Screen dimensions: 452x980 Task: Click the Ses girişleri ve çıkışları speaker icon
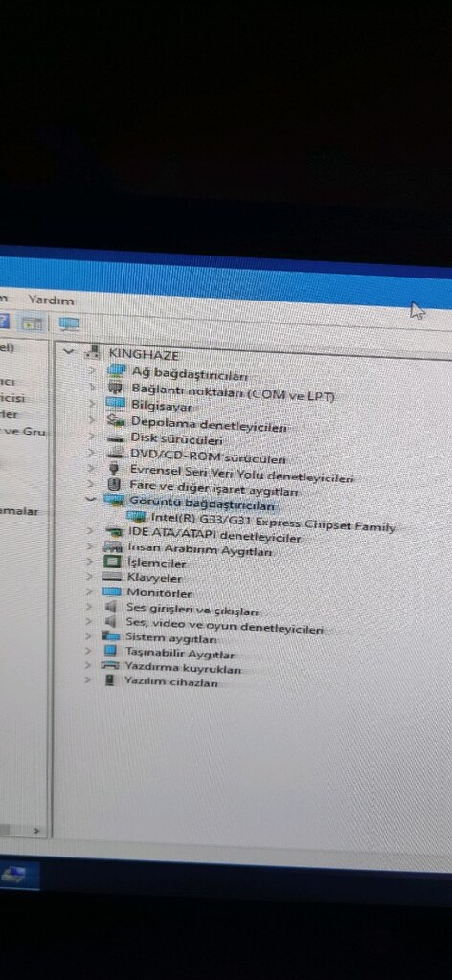tap(111, 606)
